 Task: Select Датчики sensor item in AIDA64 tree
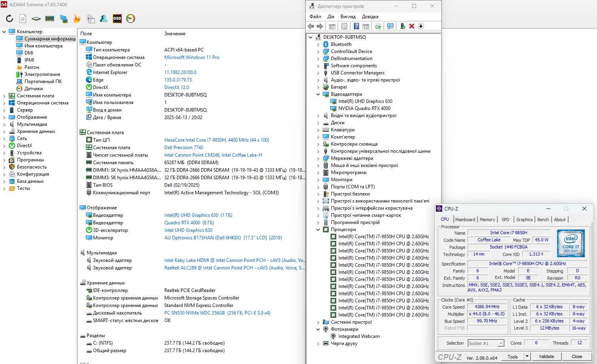click(34, 89)
